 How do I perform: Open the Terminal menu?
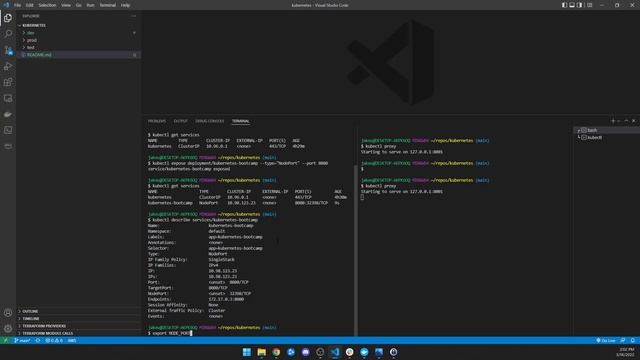pyautogui.click(x=108, y=5)
